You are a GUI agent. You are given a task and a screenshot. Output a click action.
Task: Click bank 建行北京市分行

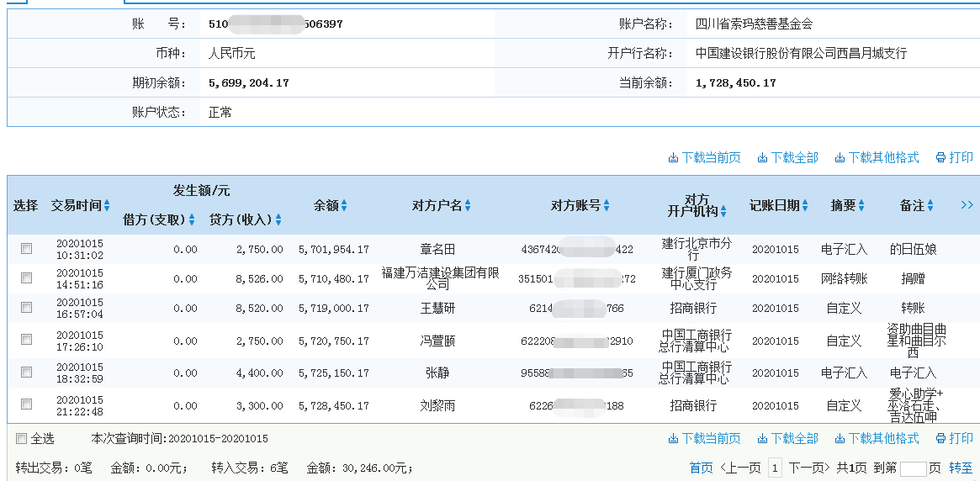click(x=697, y=249)
